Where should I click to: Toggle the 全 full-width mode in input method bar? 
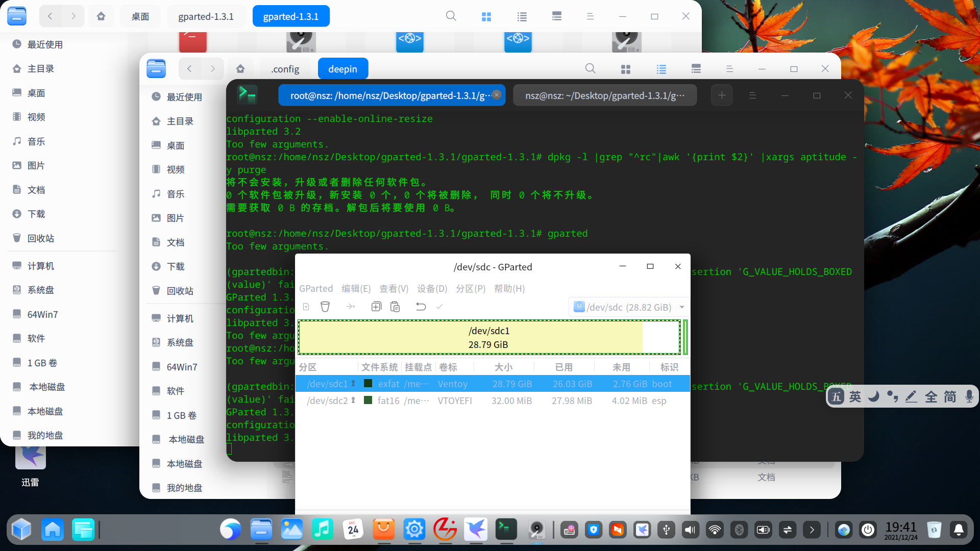tap(931, 397)
